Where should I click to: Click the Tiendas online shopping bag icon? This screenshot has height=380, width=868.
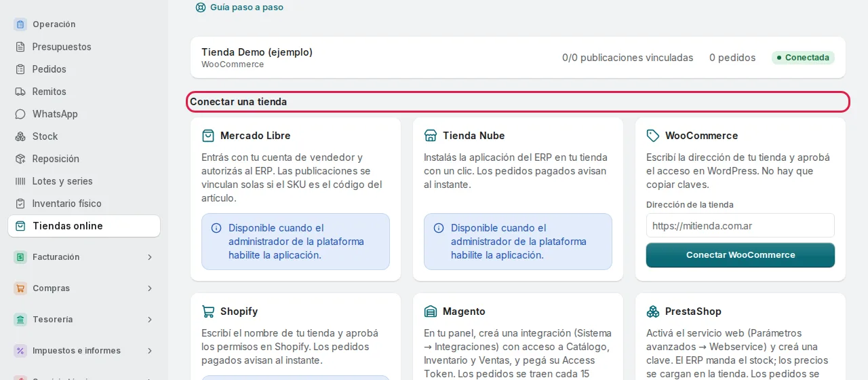point(20,226)
